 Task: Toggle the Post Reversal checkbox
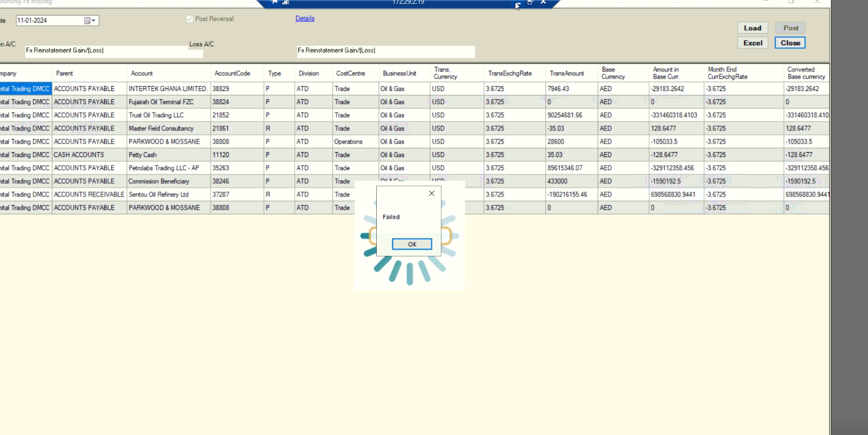click(190, 19)
